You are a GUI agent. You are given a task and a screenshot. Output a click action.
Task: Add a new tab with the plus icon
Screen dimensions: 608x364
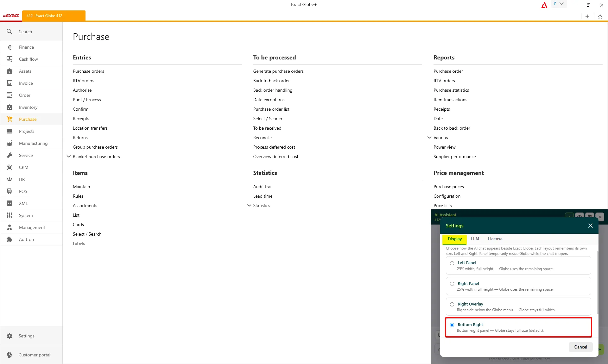[587, 16]
